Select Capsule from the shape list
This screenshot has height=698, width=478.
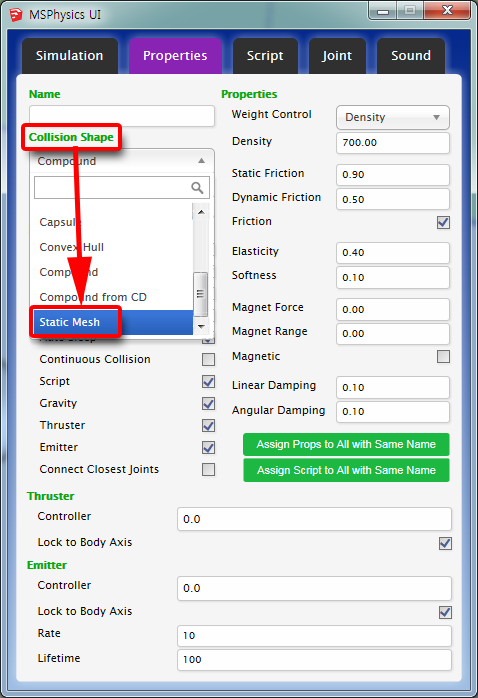click(x=111, y=222)
